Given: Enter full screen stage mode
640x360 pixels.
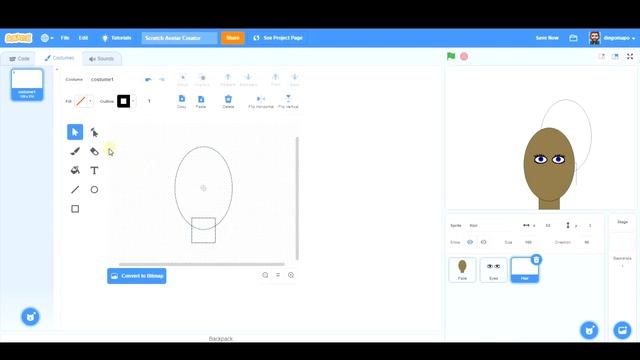Looking at the screenshot, I should coord(630,56).
